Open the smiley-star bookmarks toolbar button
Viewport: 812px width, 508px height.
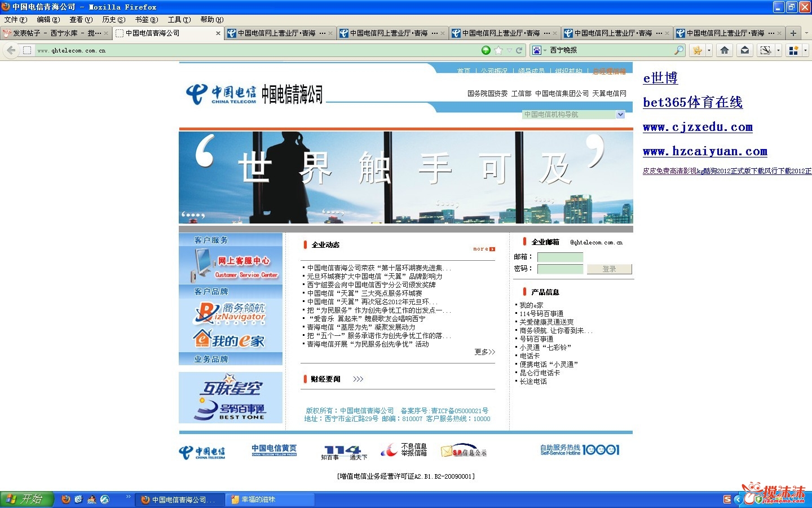(x=698, y=50)
